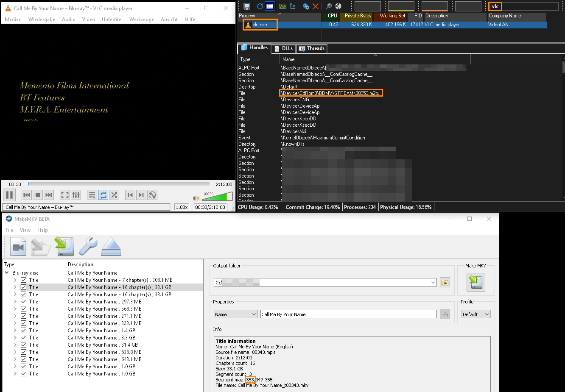Pause playback in VLC
The height and width of the screenshot is (392, 565).
point(9,195)
